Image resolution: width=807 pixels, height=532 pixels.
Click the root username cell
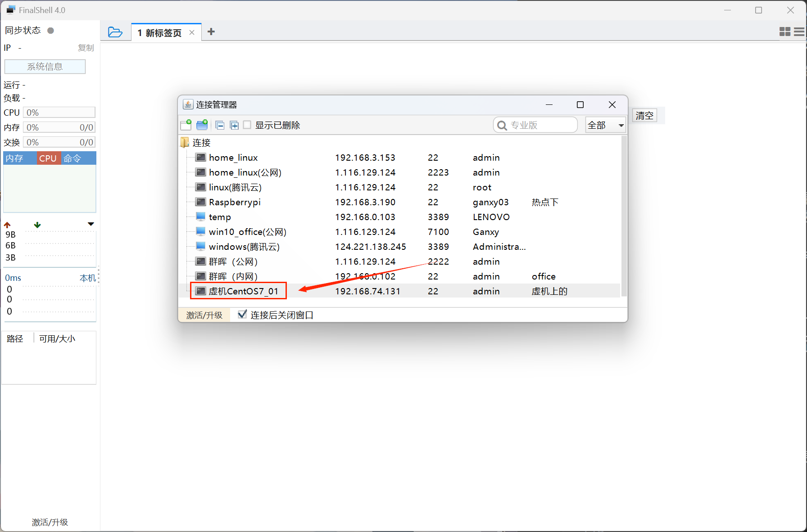(482, 187)
